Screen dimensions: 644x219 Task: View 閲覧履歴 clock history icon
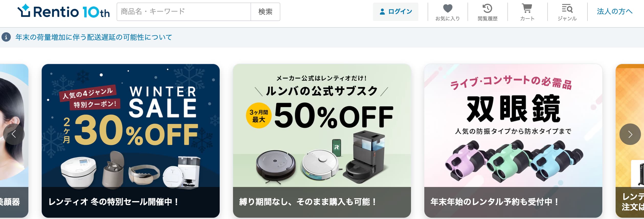487,8
